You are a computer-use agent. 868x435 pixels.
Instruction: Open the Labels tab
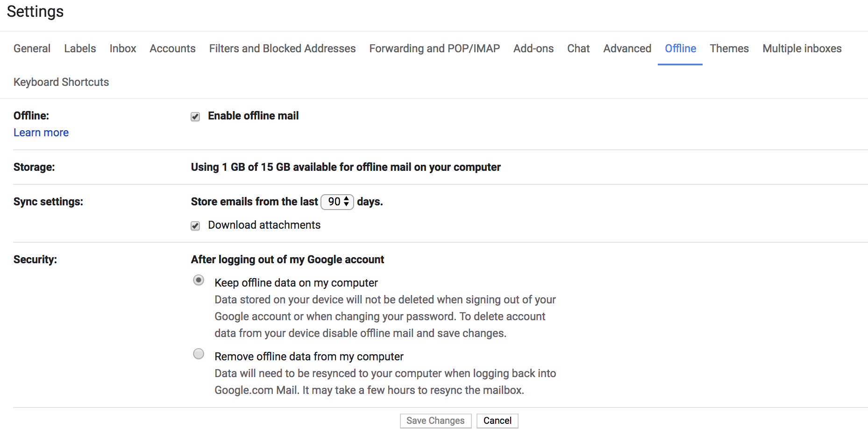tap(79, 48)
